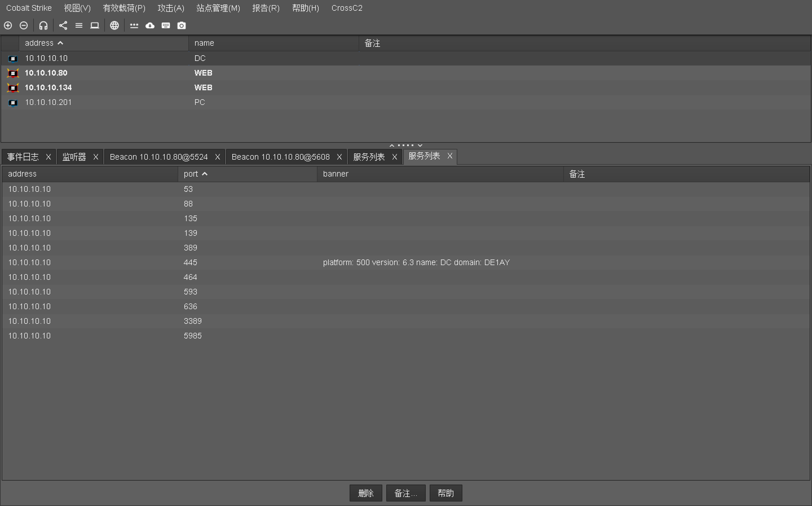The height and width of the screenshot is (506, 812).
Task: Click the 删除 button
Action: (x=365, y=493)
